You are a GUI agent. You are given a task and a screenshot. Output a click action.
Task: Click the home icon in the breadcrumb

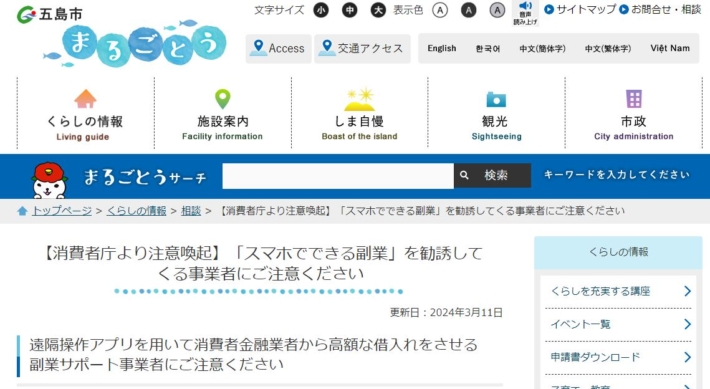[22, 211]
